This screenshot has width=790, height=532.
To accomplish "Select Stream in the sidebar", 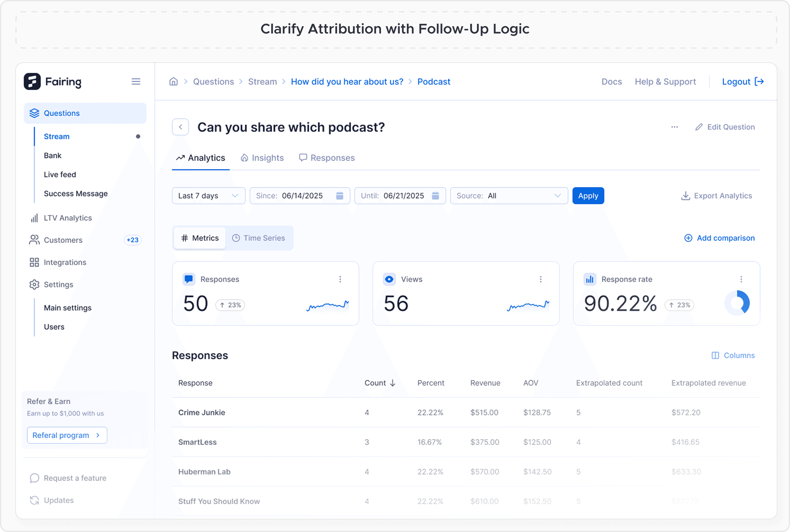I will pyautogui.click(x=56, y=136).
